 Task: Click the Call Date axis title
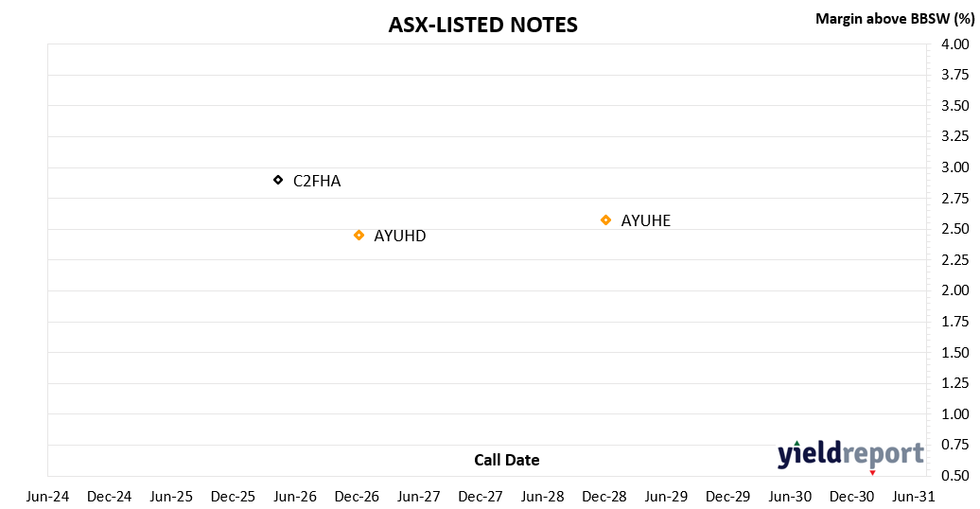tap(507, 460)
